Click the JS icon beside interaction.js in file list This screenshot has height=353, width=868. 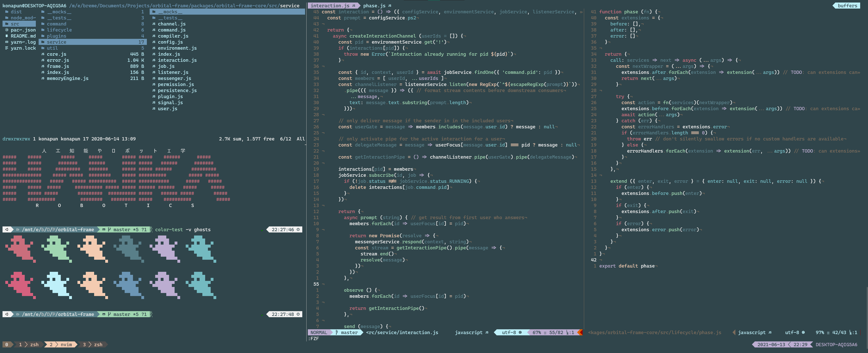coord(154,60)
